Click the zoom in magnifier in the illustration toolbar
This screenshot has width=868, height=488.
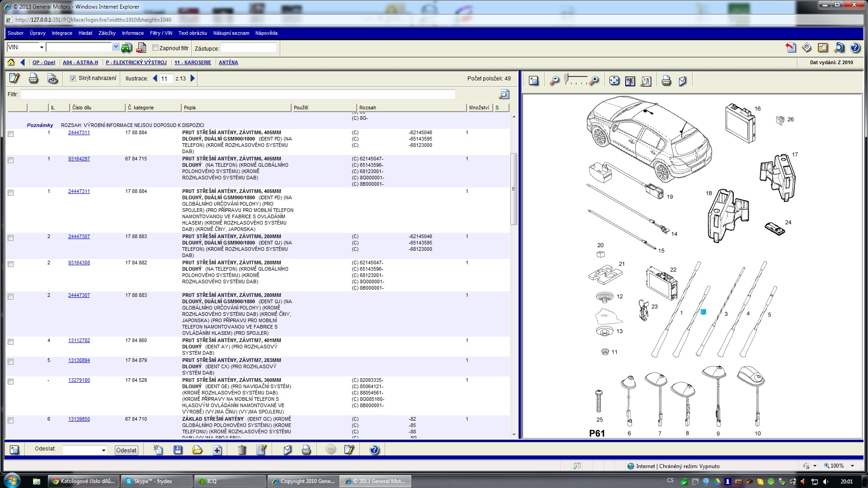594,81
